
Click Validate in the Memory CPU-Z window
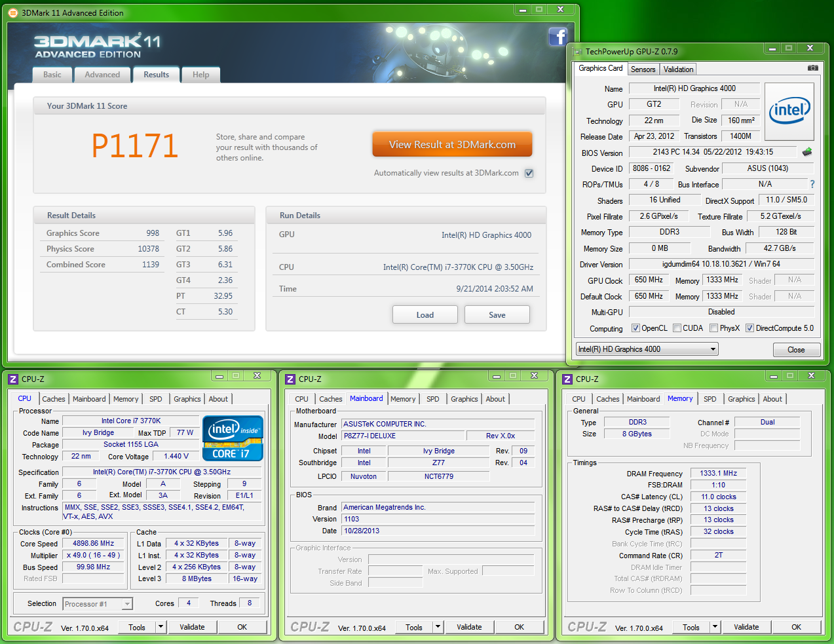coord(746,627)
